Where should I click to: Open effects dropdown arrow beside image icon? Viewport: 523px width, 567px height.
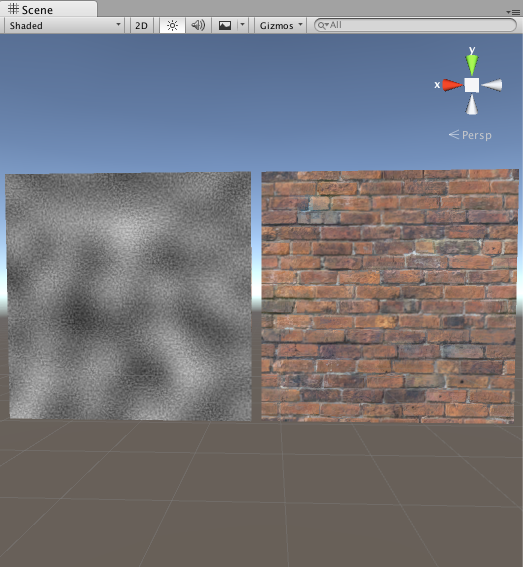[243, 25]
